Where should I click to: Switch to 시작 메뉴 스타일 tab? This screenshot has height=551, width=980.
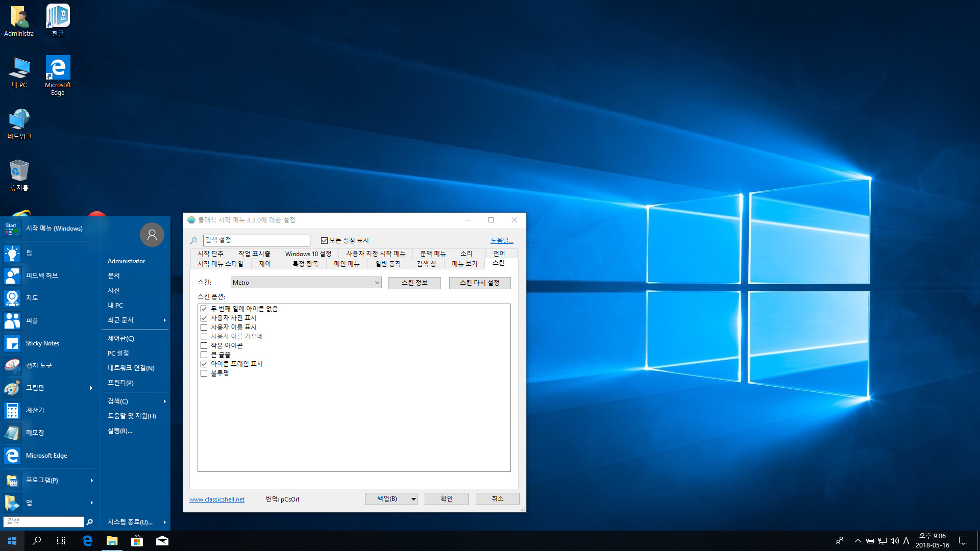[x=220, y=264]
